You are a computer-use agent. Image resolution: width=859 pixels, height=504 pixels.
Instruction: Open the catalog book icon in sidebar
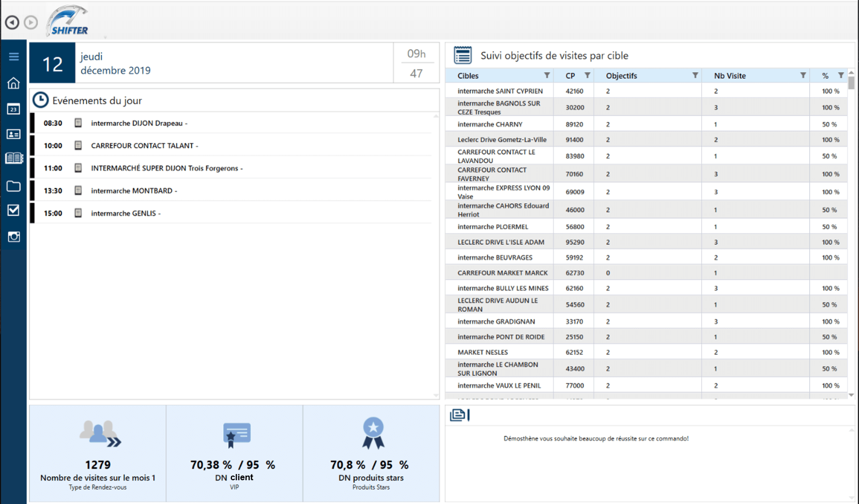tap(14, 158)
